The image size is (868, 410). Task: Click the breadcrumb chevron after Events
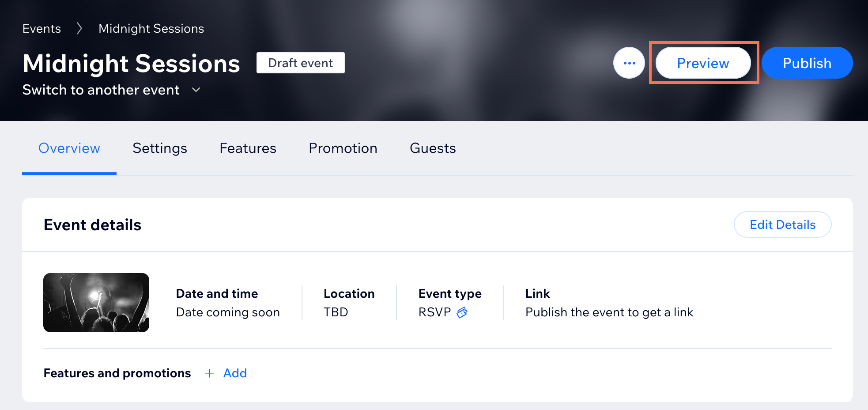pos(79,29)
